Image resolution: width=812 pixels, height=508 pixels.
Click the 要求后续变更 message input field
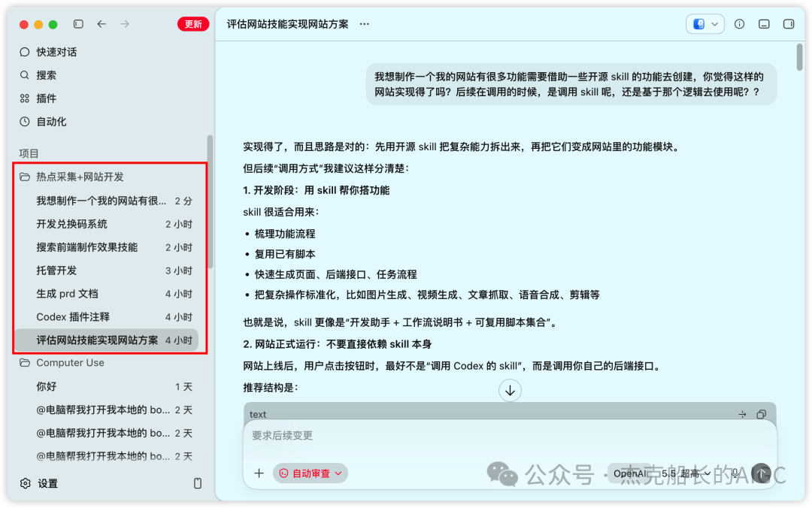click(x=510, y=436)
